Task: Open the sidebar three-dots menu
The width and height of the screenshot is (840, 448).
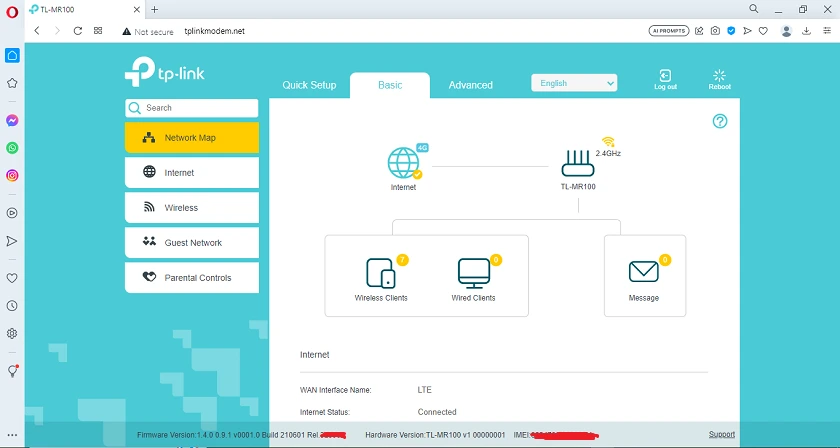Action: point(12,436)
